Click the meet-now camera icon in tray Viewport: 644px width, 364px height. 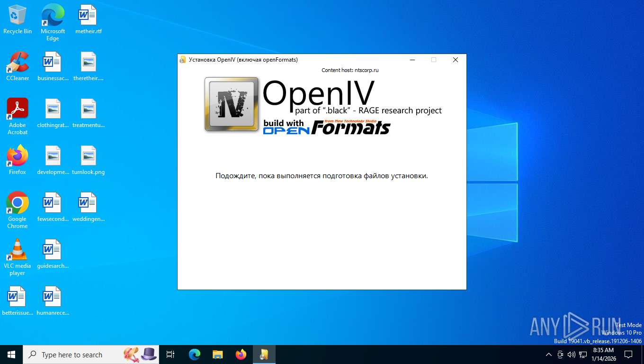point(560,355)
